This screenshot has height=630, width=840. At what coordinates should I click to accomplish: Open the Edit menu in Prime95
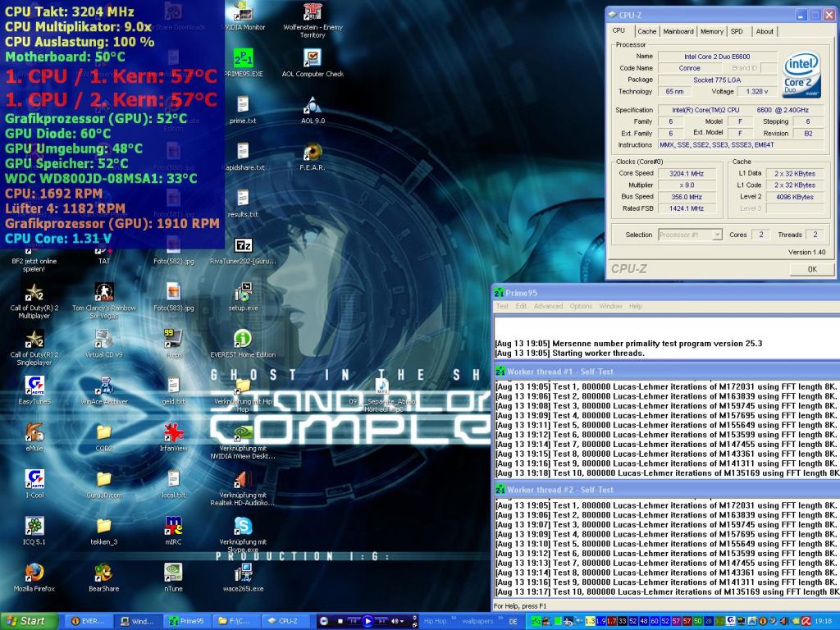[x=521, y=307]
